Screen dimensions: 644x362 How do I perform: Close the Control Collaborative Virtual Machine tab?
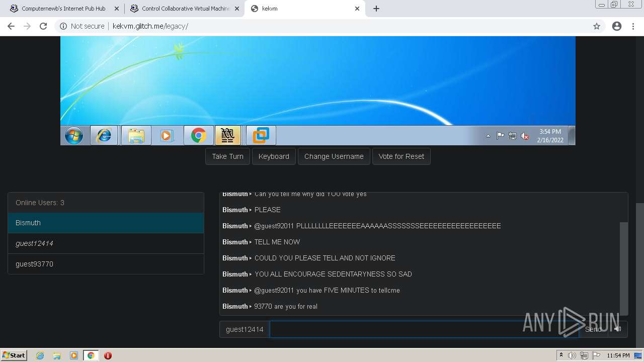coord(236,9)
